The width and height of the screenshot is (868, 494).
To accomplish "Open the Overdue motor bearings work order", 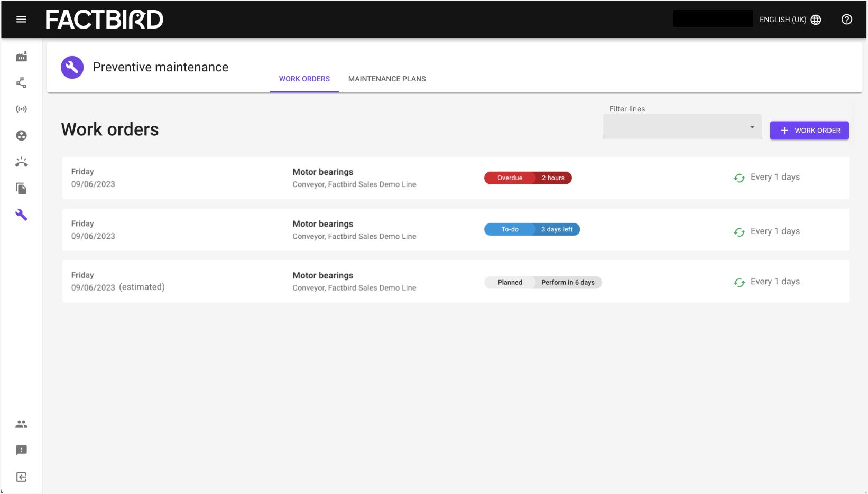I will (x=456, y=178).
